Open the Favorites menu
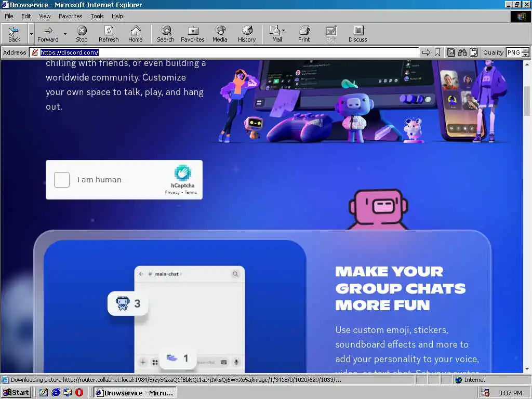Image resolution: width=532 pixels, height=399 pixels. (x=70, y=16)
